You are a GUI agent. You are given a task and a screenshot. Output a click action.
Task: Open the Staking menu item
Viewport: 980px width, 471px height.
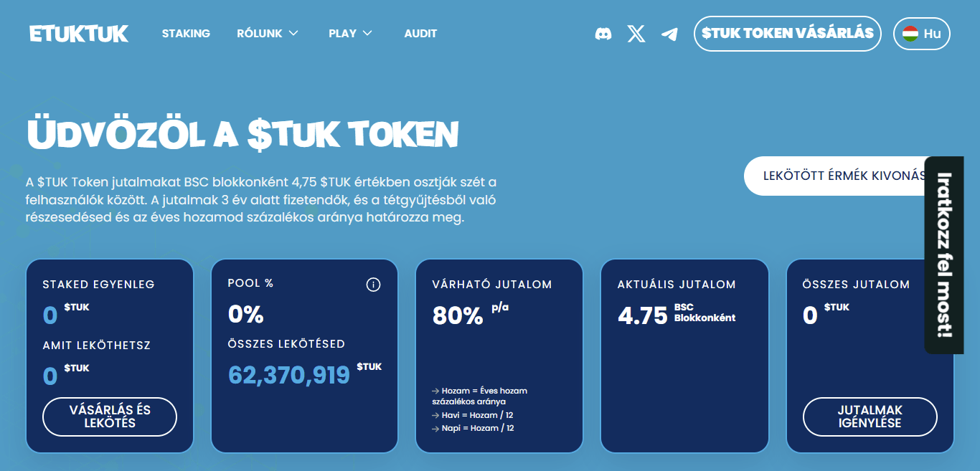tap(186, 34)
